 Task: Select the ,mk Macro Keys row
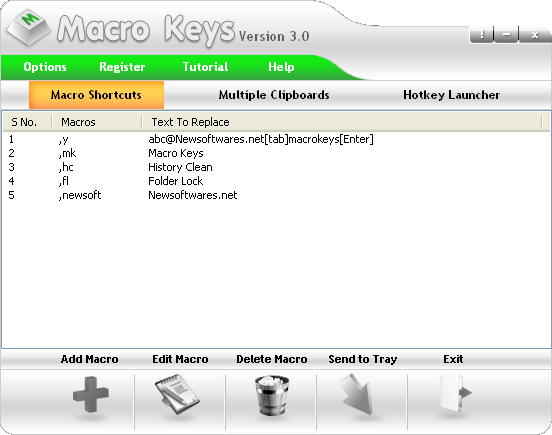276,153
